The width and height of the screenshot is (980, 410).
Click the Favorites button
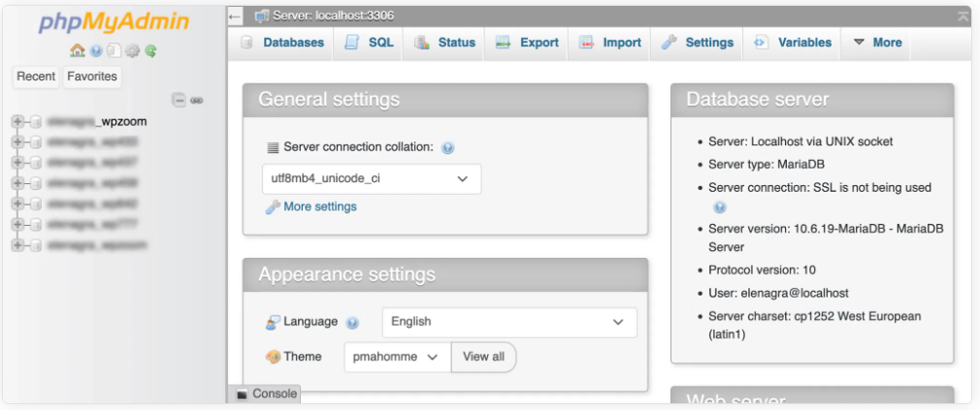(92, 77)
